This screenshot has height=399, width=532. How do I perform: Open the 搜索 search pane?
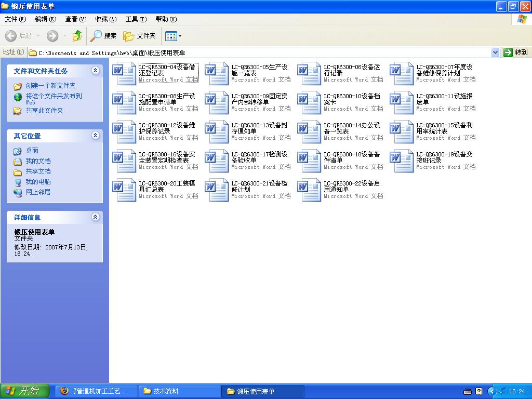[x=103, y=36]
